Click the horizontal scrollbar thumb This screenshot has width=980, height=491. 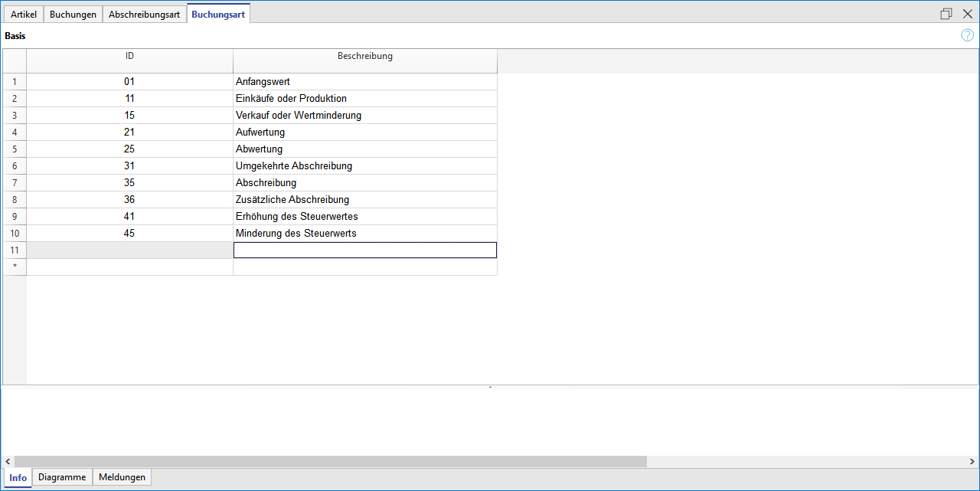tap(330, 461)
